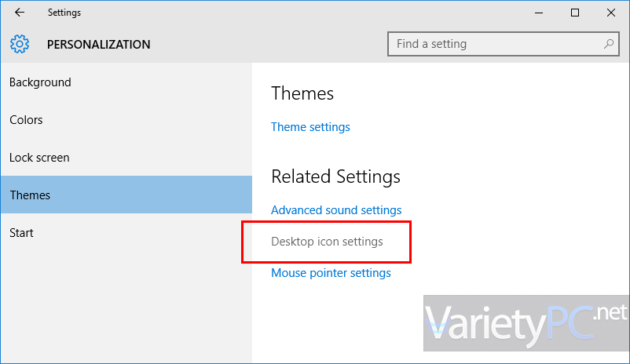Image resolution: width=630 pixels, height=364 pixels.
Task: Click the Related Settings heading
Action: point(335,177)
